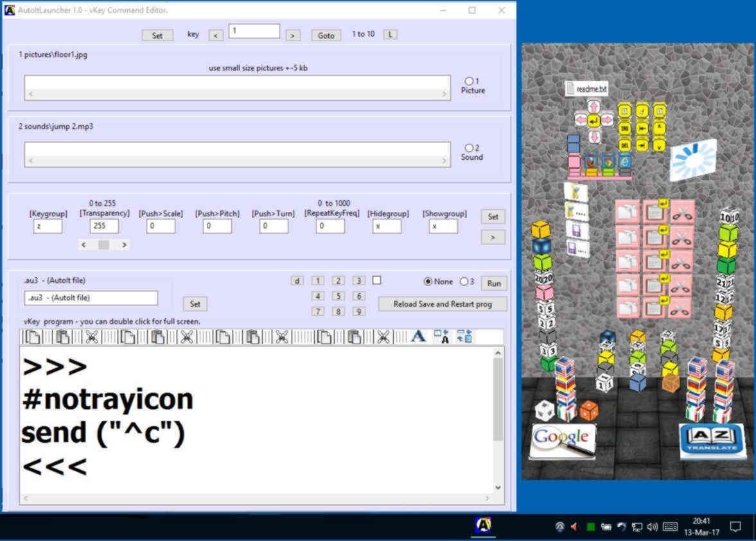
Task: Click the RepeatKeyFreq input field
Action: (x=330, y=226)
